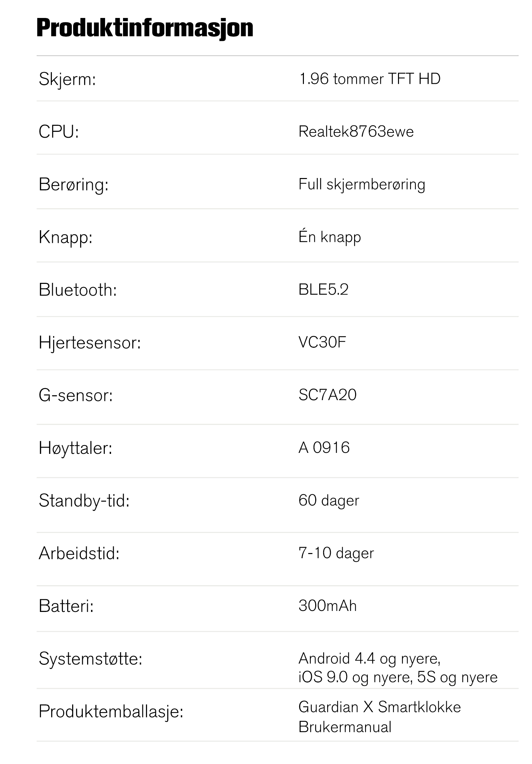Image resolution: width=532 pixels, height=764 pixels.
Task: Click the VC30F sensor value
Action: [322, 342]
